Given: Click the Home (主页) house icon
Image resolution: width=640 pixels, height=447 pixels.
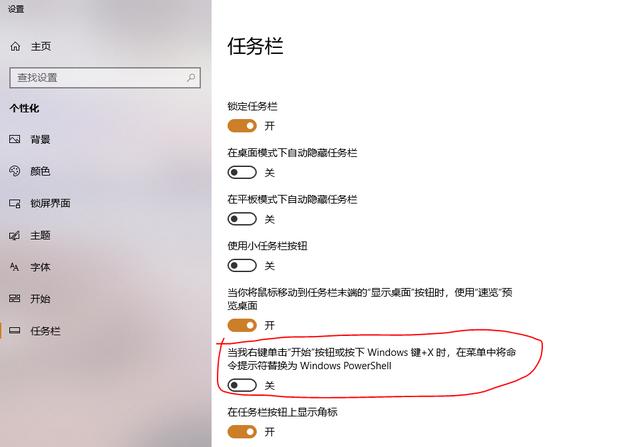Looking at the screenshot, I should tap(15, 47).
